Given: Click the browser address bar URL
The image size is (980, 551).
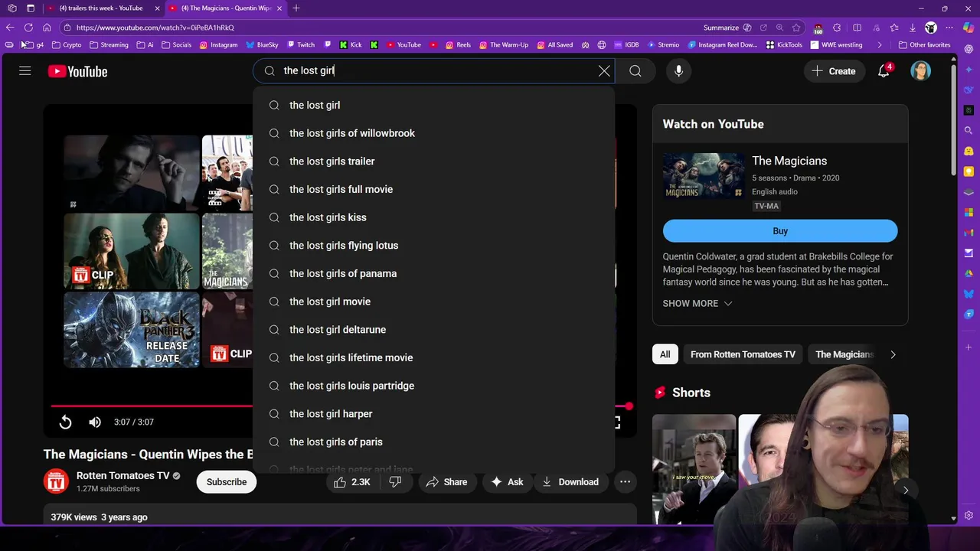Looking at the screenshot, I should (x=155, y=28).
